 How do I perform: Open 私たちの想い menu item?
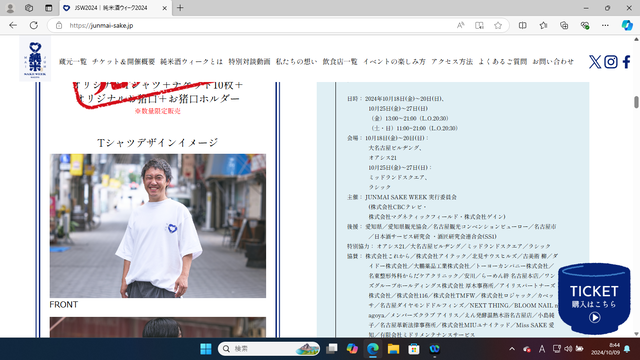296,62
